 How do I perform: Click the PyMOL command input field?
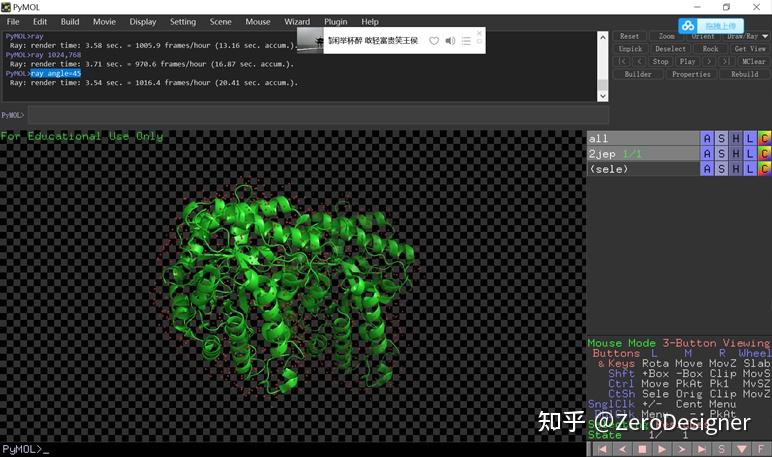point(318,115)
